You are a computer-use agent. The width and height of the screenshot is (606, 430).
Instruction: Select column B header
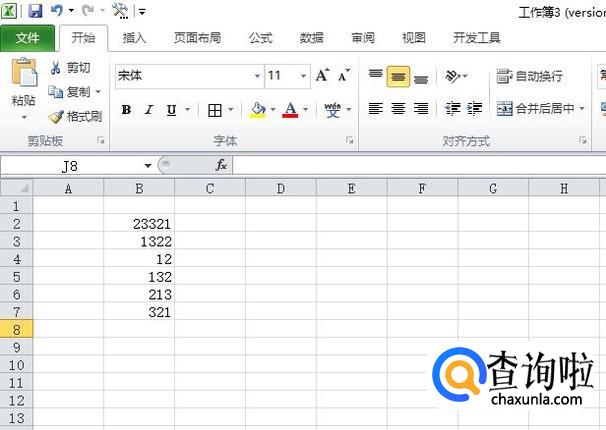tap(139, 189)
